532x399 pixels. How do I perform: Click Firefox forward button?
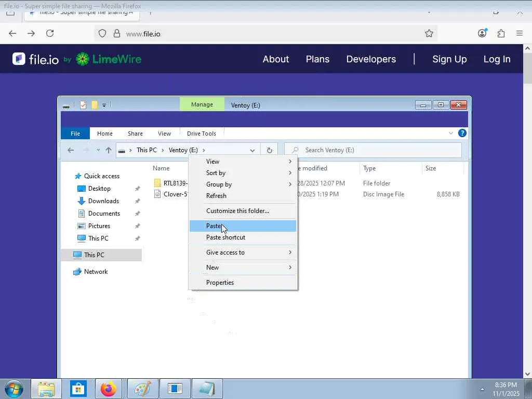click(31, 33)
